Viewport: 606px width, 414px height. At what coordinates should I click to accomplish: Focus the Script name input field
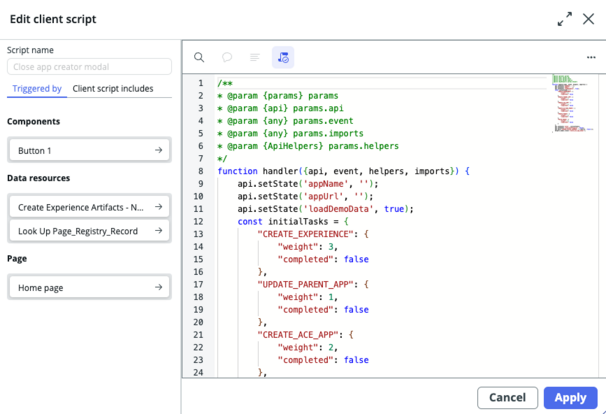click(x=89, y=66)
